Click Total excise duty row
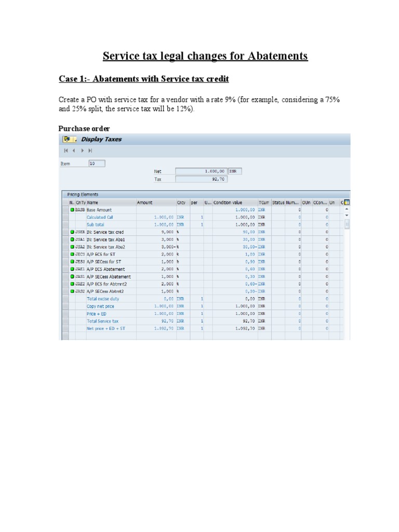 tap(103, 299)
